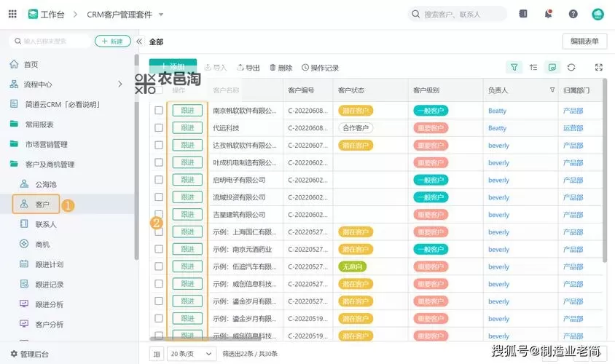615x364 pixels.
Task: Open the help question mark icon
Action: [x=573, y=14]
